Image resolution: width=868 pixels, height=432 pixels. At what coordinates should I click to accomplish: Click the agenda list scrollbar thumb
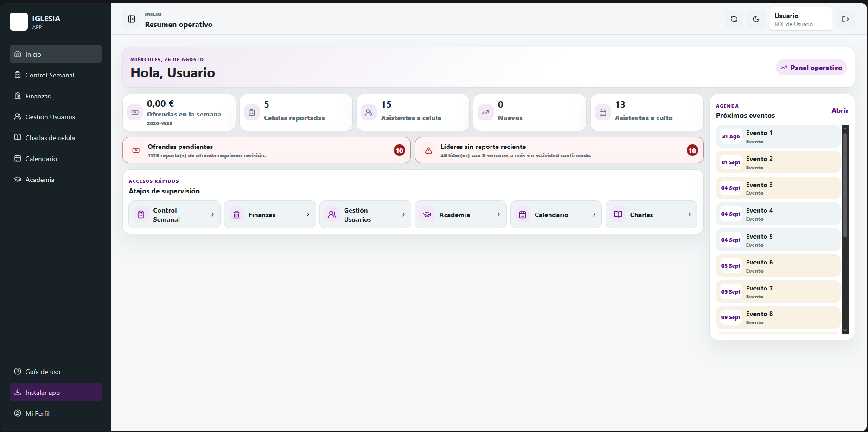[x=845, y=185]
